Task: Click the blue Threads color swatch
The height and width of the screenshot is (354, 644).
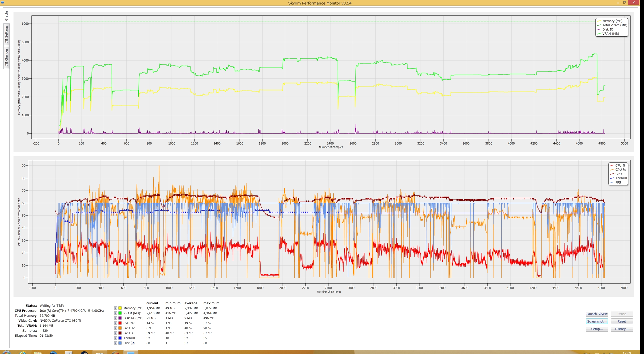Action: click(120, 338)
